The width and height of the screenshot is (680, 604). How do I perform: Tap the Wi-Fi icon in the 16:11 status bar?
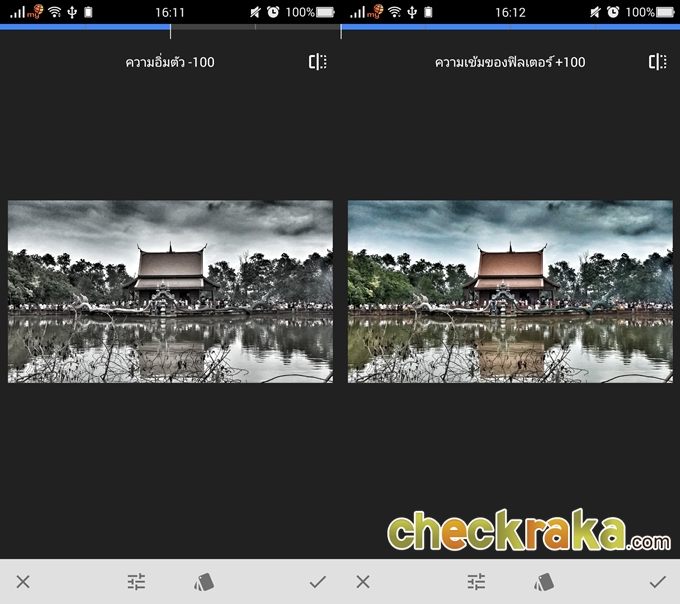click(x=55, y=12)
